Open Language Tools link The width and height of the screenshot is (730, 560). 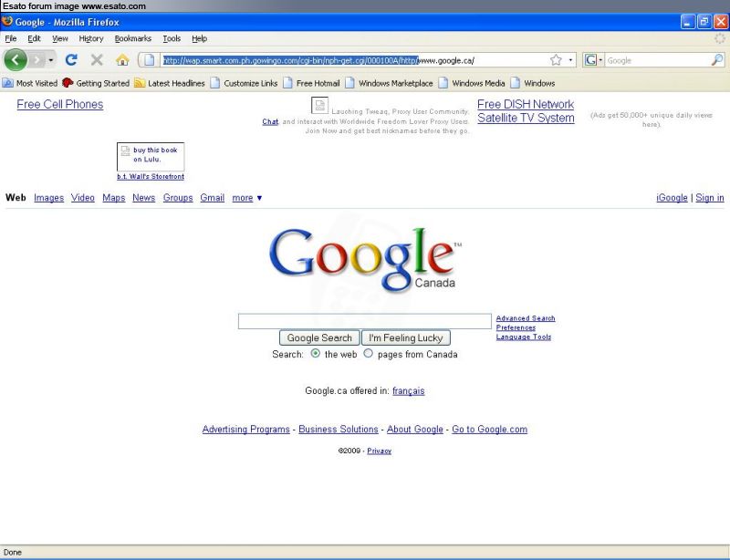point(524,337)
